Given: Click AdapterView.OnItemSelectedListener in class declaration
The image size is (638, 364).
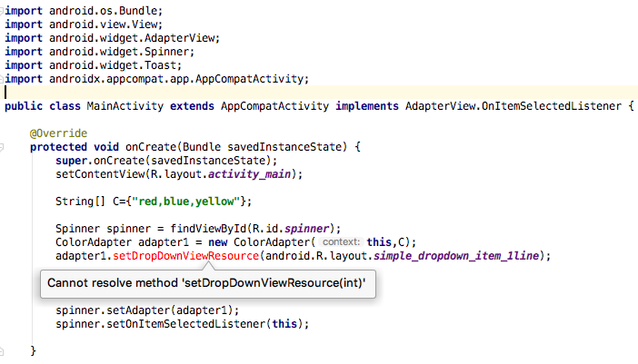Looking at the screenshot, I should tap(513, 106).
